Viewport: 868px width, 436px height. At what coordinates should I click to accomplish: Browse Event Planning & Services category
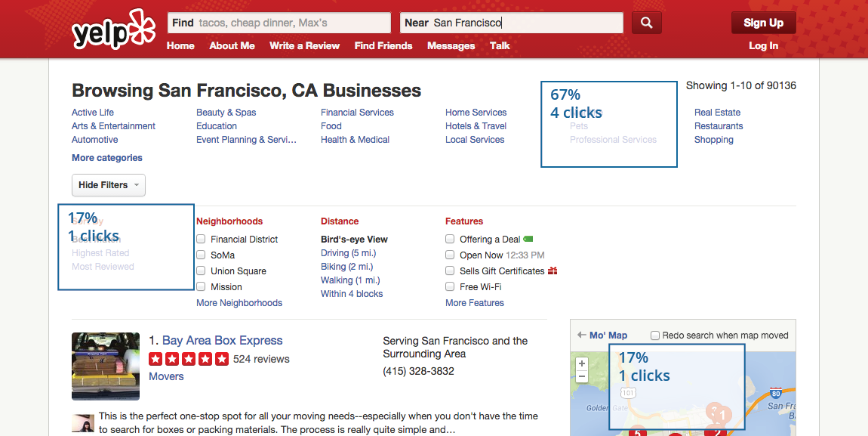coord(246,140)
